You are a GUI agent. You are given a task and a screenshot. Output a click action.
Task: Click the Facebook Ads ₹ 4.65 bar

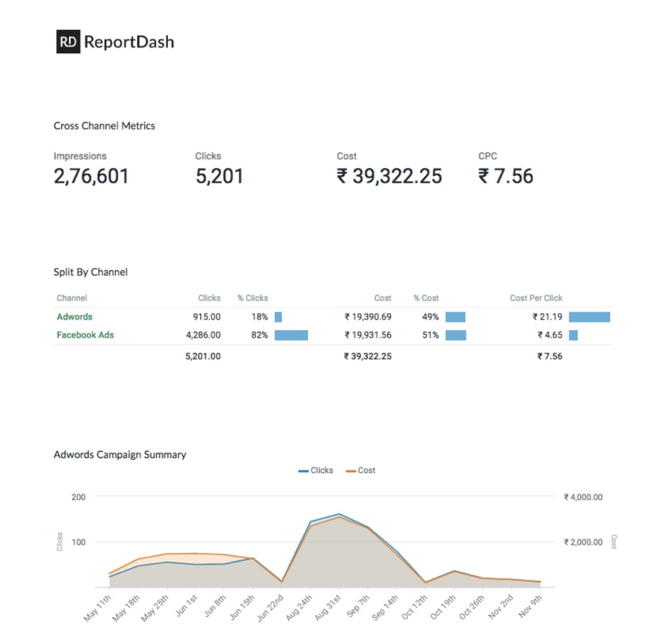click(x=573, y=335)
